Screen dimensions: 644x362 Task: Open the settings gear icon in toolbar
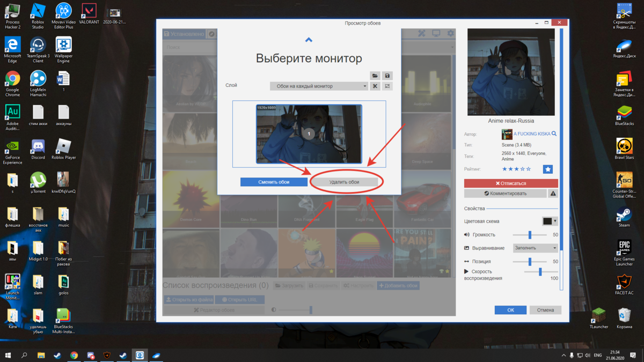coord(450,34)
